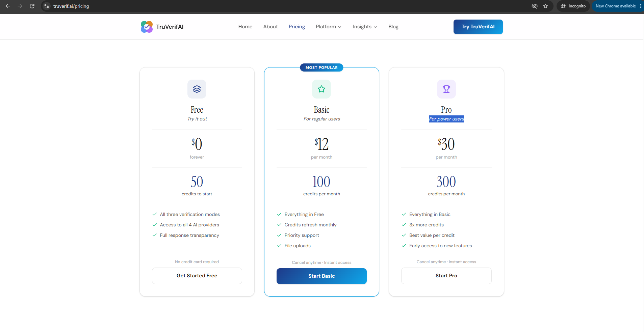Open the Home nav item
Viewport: 644px width, 332px height.
coord(245,27)
